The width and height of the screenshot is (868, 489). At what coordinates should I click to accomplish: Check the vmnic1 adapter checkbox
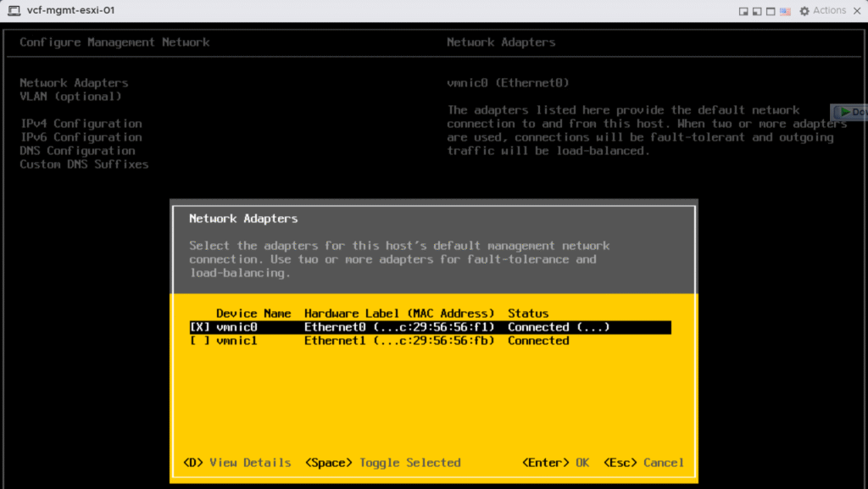click(199, 341)
